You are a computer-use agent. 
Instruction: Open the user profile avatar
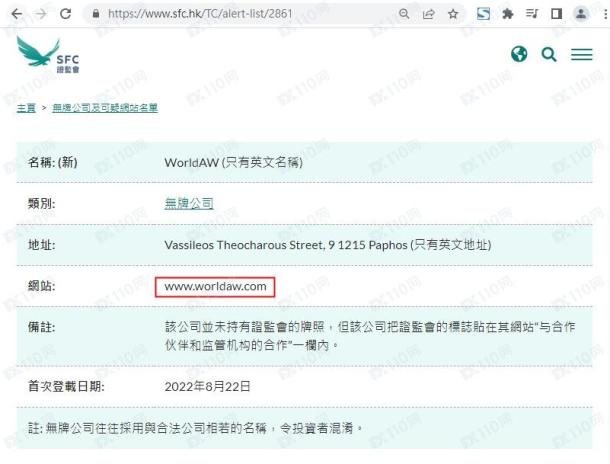581,14
